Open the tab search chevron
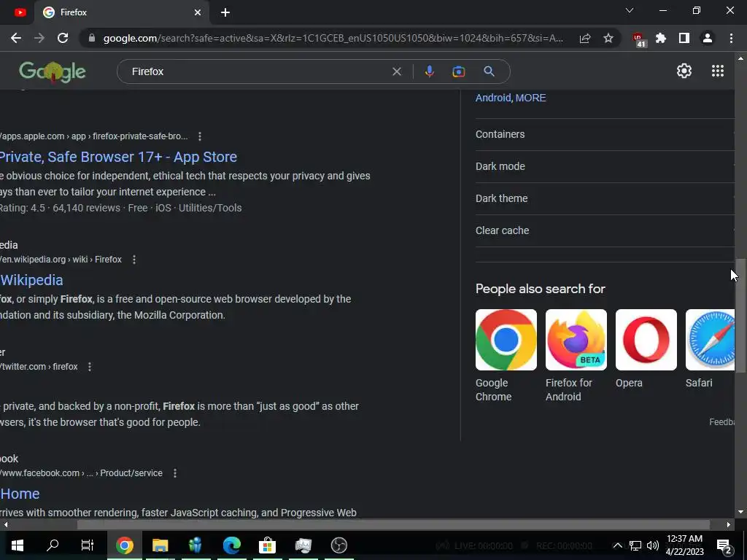The width and height of the screenshot is (747, 560). point(630,10)
